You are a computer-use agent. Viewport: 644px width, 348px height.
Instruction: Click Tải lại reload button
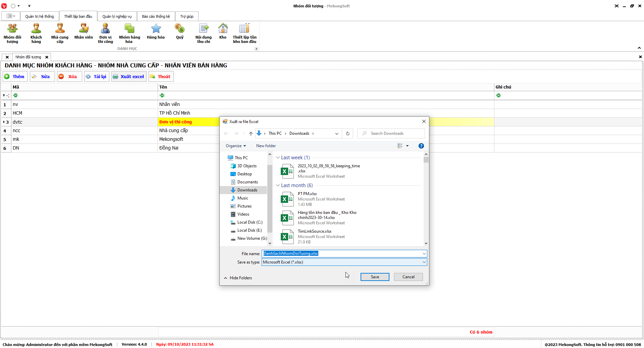(97, 76)
